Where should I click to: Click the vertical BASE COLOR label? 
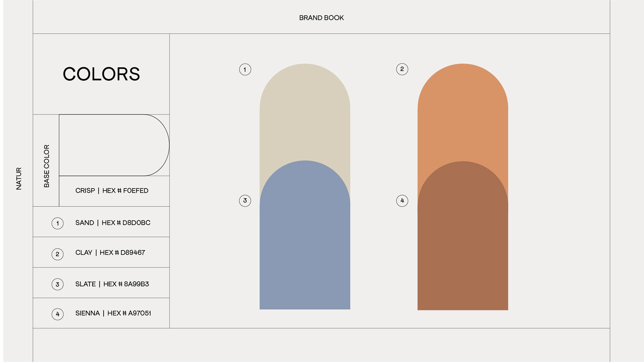[46, 166]
